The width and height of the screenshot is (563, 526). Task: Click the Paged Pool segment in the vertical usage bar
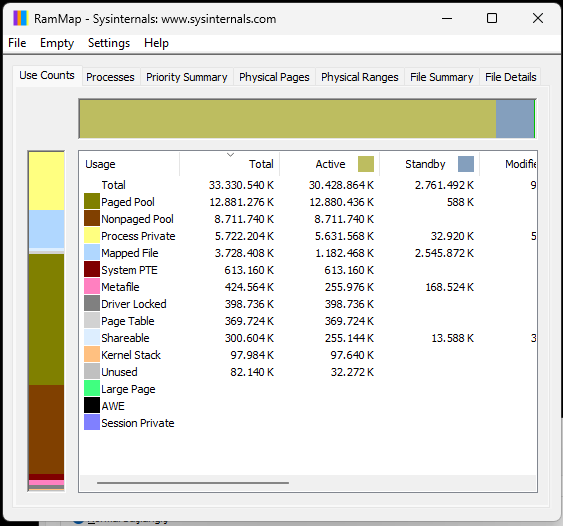pos(46,320)
